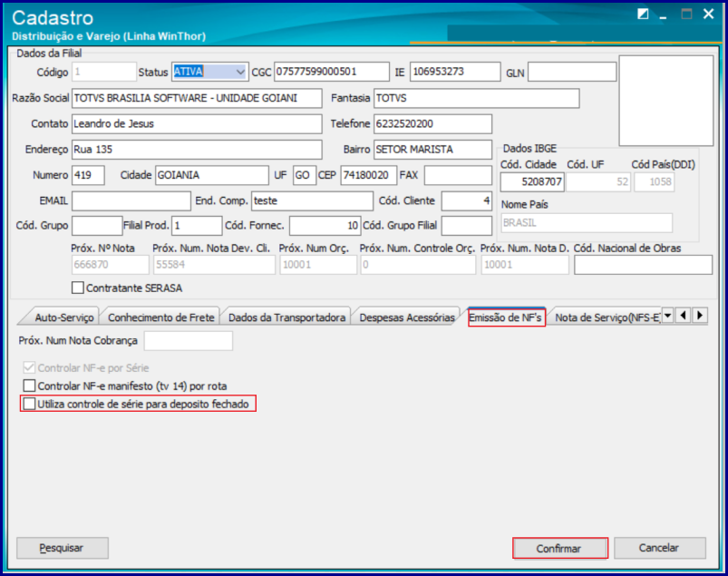Go to the Despesas Acessórias tab

(407, 317)
